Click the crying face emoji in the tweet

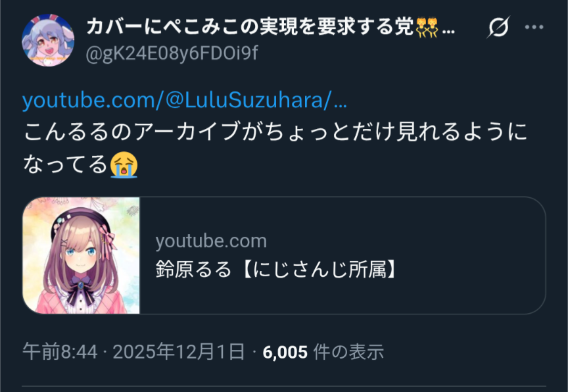pos(124,165)
